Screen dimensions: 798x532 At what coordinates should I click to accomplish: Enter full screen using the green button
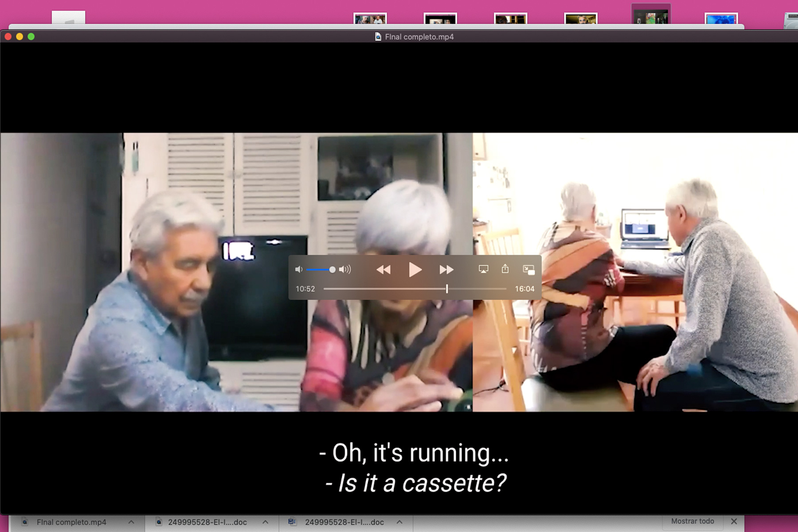tap(31, 37)
